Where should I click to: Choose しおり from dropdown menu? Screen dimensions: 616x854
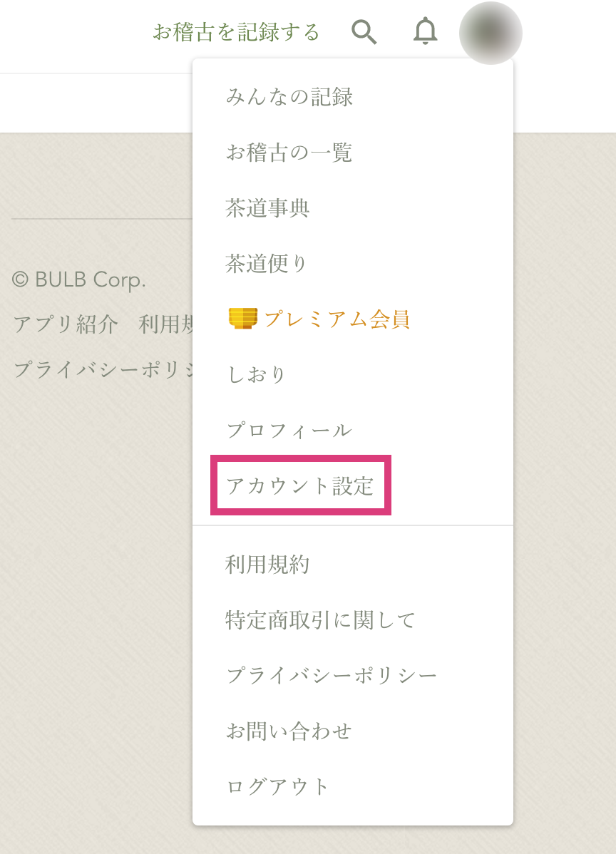tap(256, 375)
